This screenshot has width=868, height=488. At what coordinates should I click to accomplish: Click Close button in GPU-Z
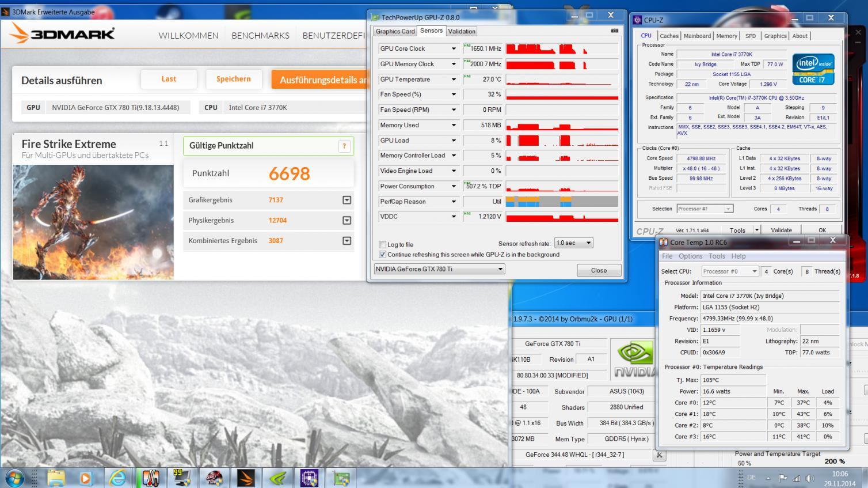(x=599, y=270)
